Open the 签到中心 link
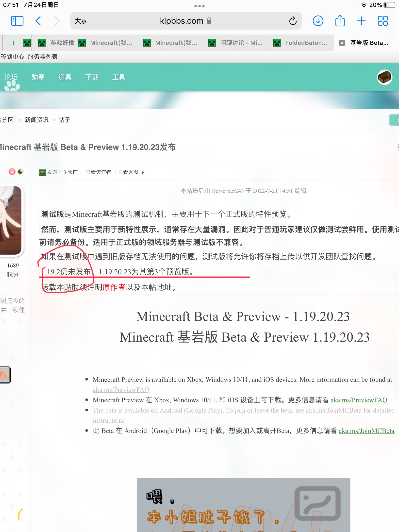Viewport: 399px width, 532px height. pyautogui.click(x=12, y=57)
